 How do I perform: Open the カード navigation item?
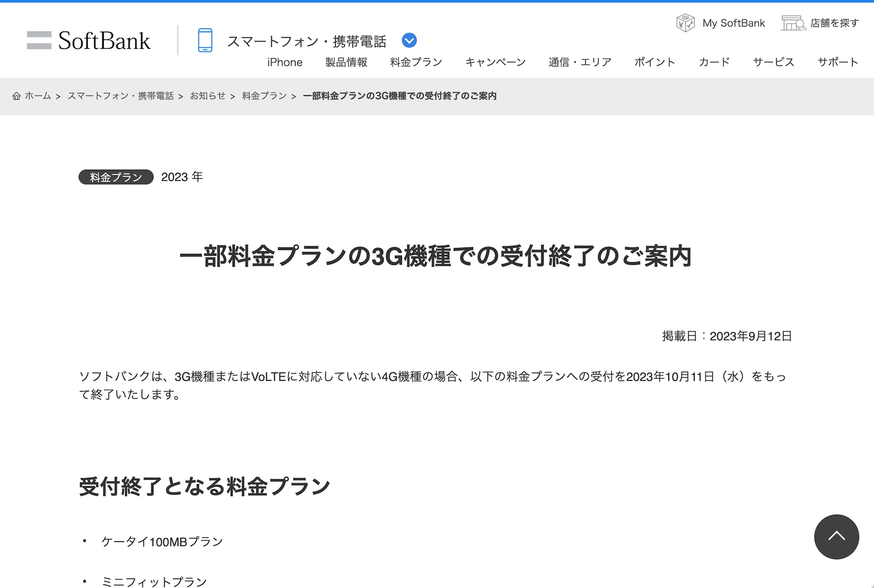point(714,62)
